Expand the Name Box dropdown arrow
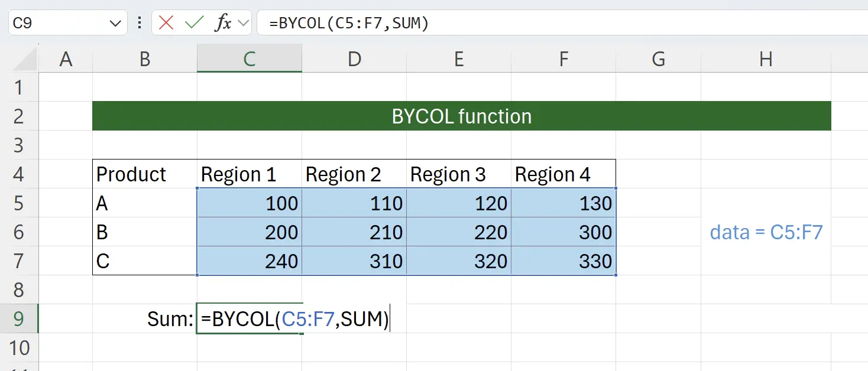The width and height of the screenshot is (868, 371). coord(115,23)
